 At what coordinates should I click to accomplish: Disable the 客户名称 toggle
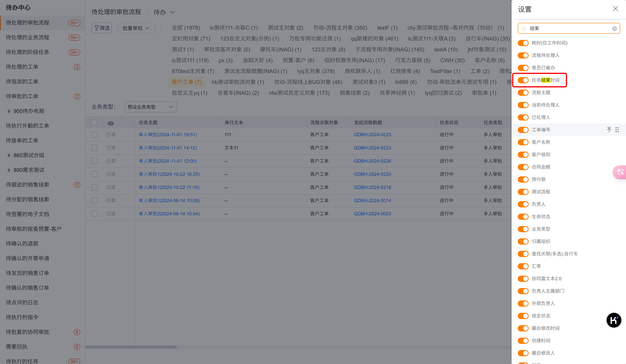click(x=523, y=142)
